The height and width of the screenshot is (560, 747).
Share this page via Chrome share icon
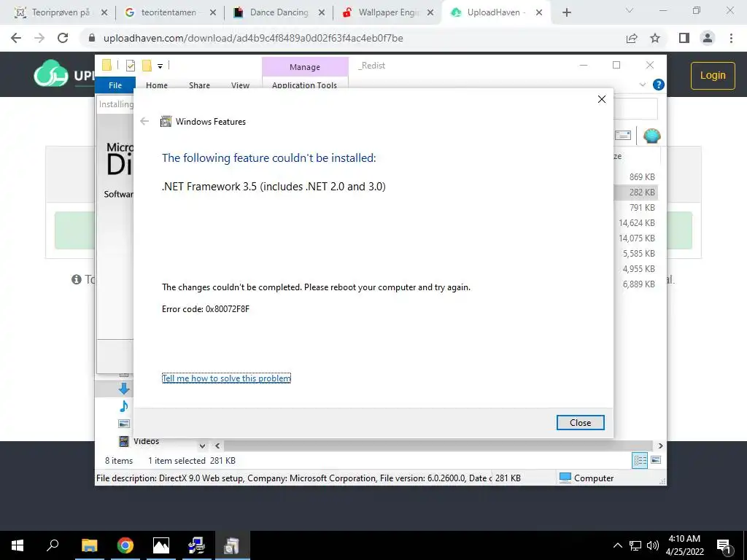point(632,38)
